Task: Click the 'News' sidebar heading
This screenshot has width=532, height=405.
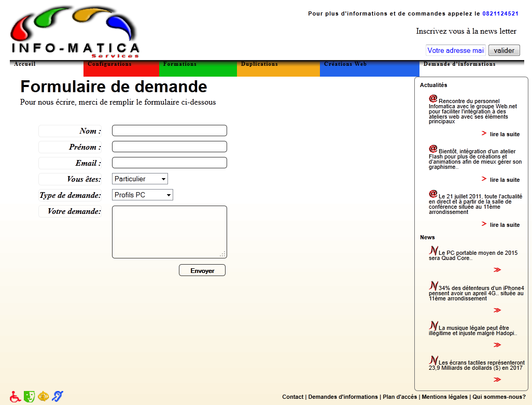Action: [427, 237]
